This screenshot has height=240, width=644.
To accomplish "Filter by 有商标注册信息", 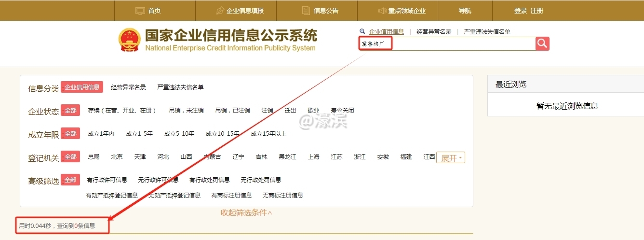I will [231, 196].
